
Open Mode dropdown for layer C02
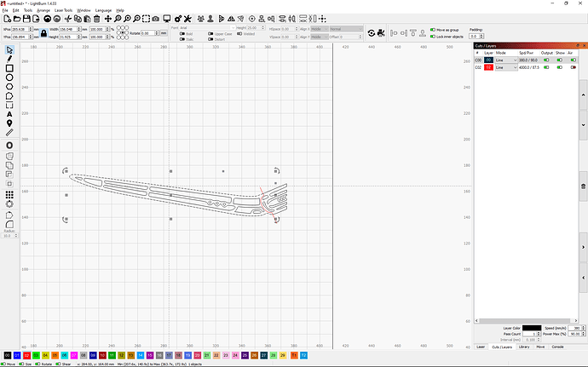(x=506, y=67)
